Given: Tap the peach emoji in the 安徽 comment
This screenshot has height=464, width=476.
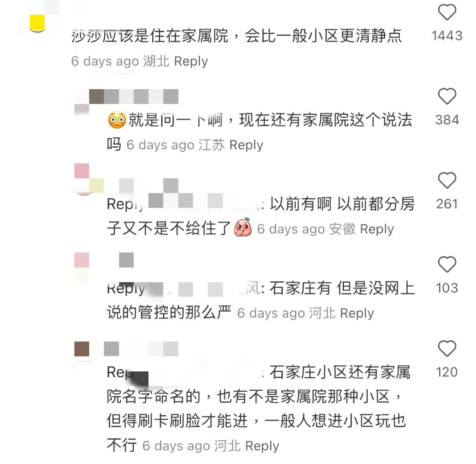Looking at the screenshot, I should click(x=243, y=227).
